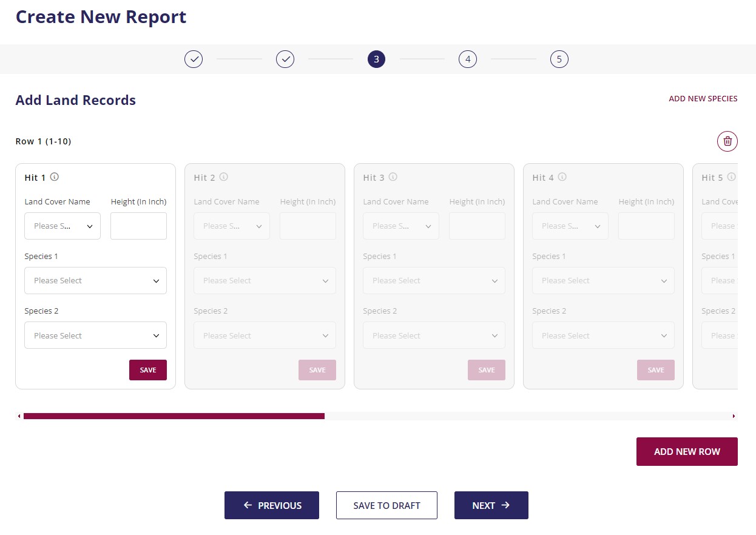The image size is (756, 535).
Task: Click left arrow of horizontal scrollbar
Action: tap(19, 416)
